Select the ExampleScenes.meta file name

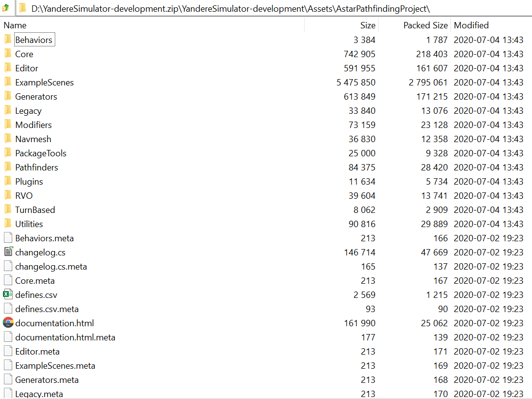[x=55, y=366]
